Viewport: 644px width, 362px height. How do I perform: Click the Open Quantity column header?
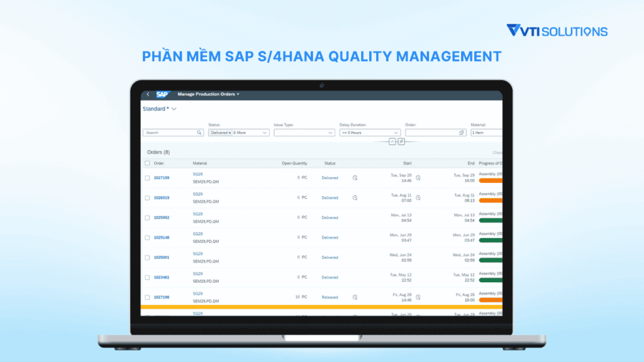point(294,163)
